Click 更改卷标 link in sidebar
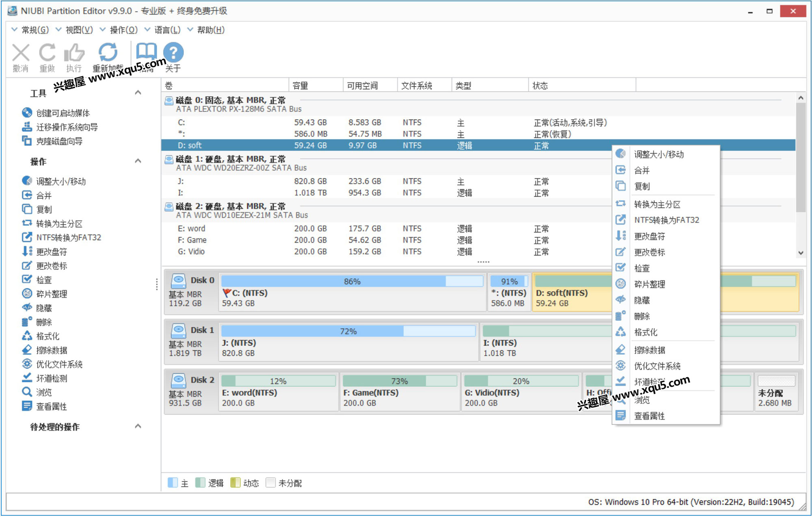 [x=52, y=266]
